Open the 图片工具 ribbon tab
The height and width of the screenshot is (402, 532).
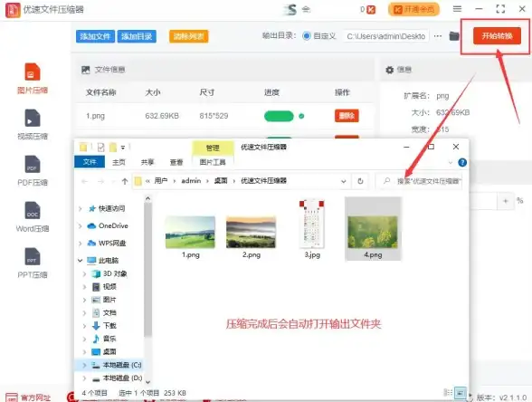coord(213,162)
